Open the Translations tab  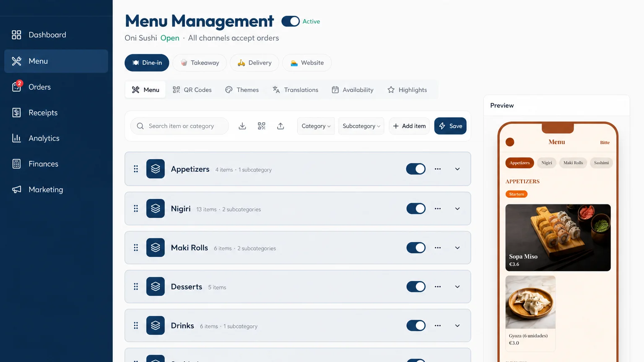click(295, 90)
